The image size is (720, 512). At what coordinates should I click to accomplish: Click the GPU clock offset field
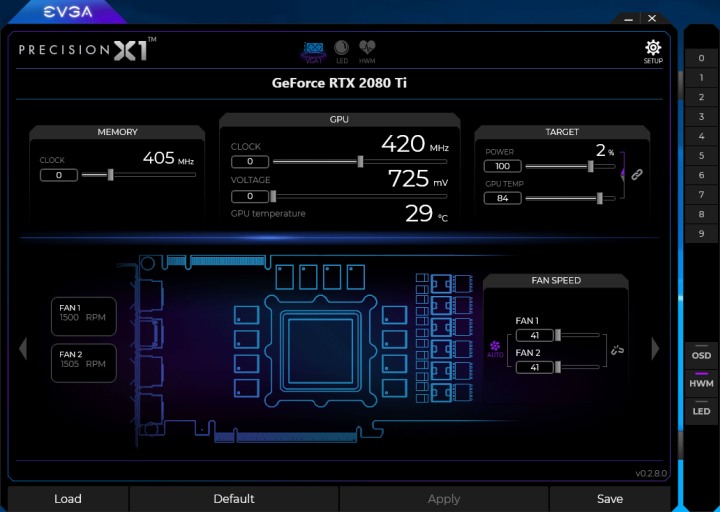pyautogui.click(x=250, y=161)
